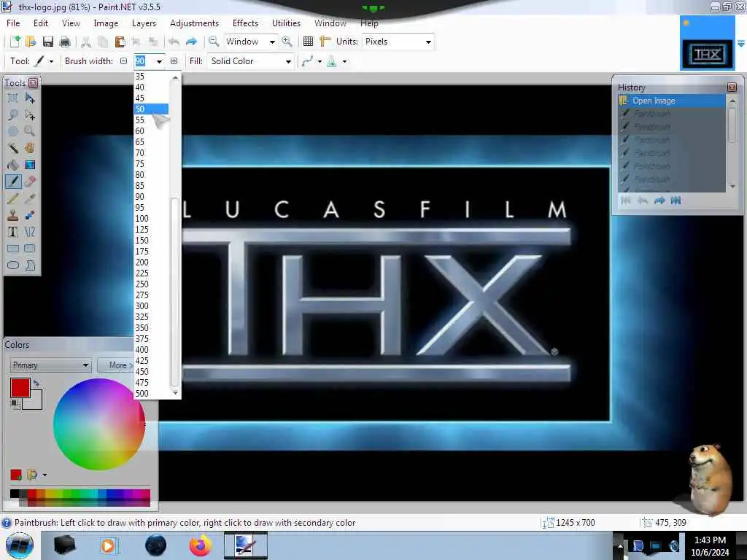Open the Effects menu

coord(245,23)
